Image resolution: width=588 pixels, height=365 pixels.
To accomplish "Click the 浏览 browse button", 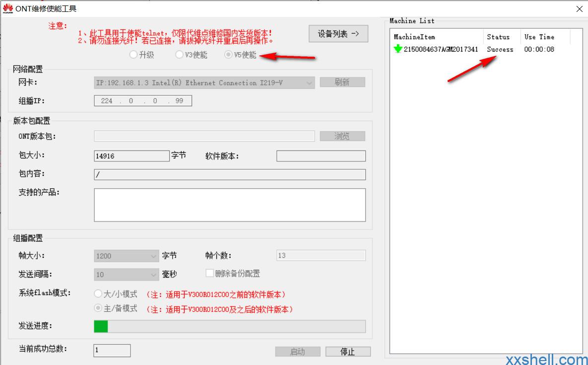I will (x=342, y=136).
